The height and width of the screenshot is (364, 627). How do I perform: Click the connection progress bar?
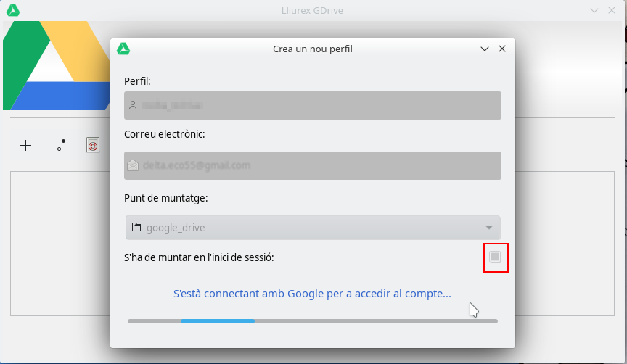tap(312, 320)
